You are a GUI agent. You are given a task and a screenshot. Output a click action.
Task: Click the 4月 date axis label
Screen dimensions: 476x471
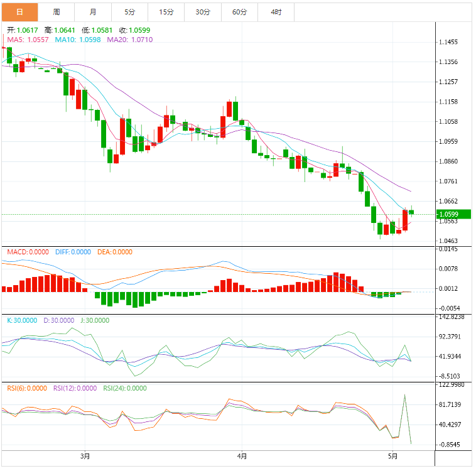click(242, 457)
